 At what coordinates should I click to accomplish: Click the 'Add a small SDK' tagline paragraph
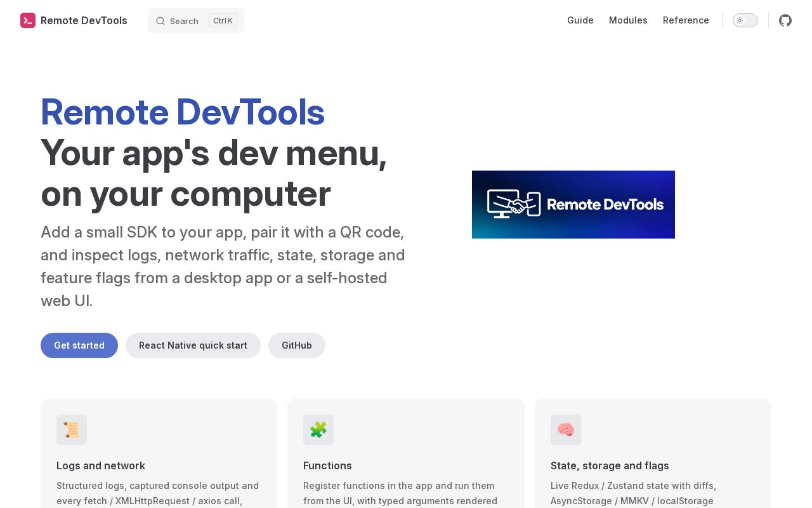[223, 266]
